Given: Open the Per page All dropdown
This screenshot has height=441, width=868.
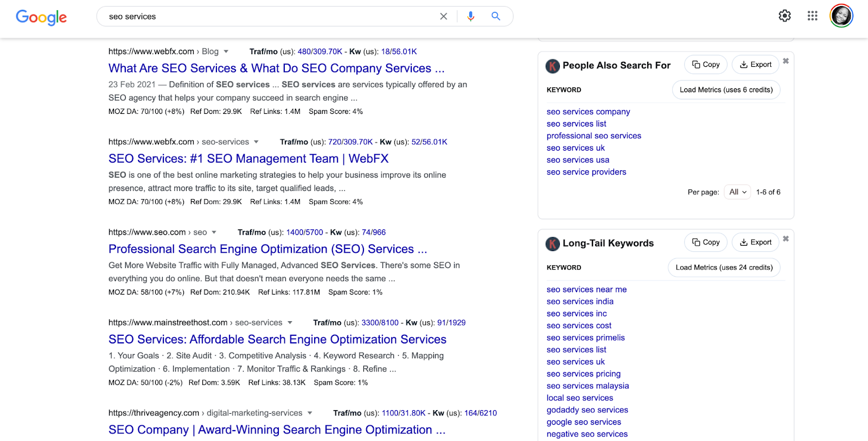Looking at the screenshot, I should (x=737, y=192).
